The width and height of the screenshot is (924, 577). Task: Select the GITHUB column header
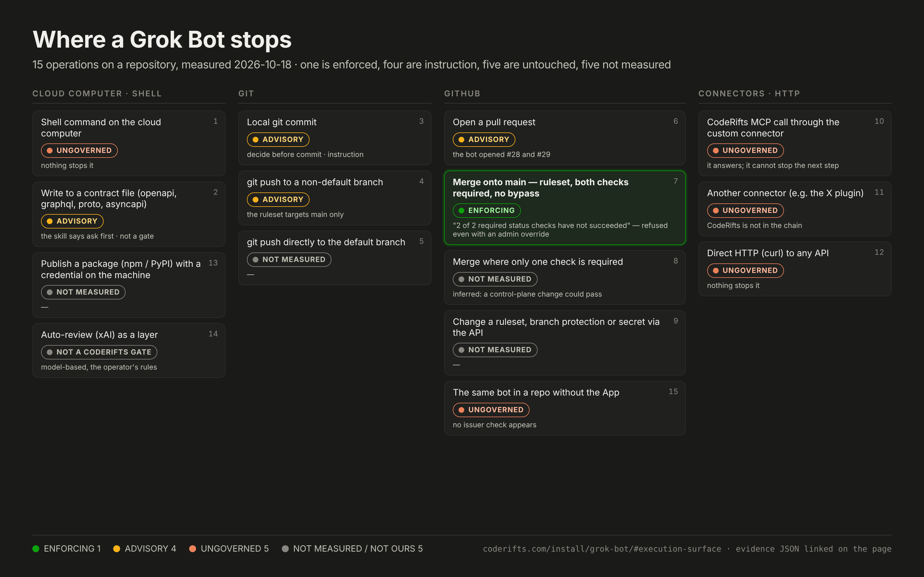(462, 93)
